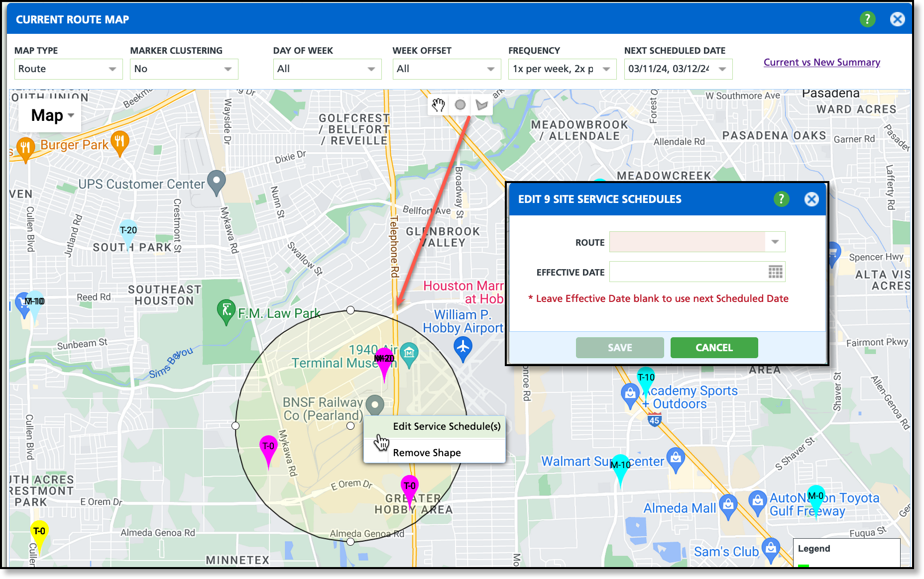The image size is (924, 579).
Task: Click the Houston Marriott at Hobby map label
Action: (x=463, y=292)
